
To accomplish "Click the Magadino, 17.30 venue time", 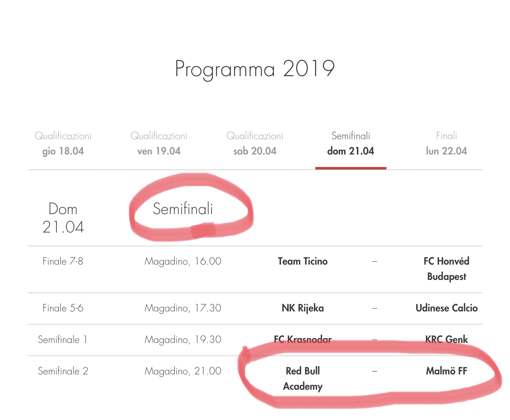I will (183, 308).
